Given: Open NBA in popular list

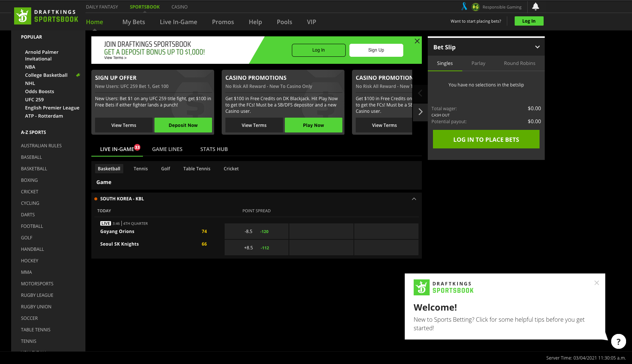Looking at the screenshot, I should point(30,67).
